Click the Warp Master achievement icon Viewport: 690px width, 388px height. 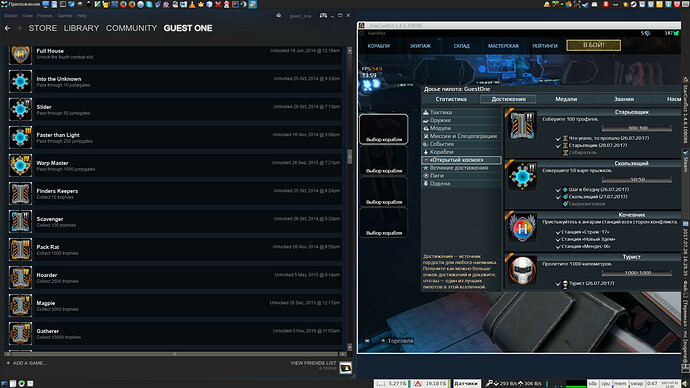coord(20,165)
